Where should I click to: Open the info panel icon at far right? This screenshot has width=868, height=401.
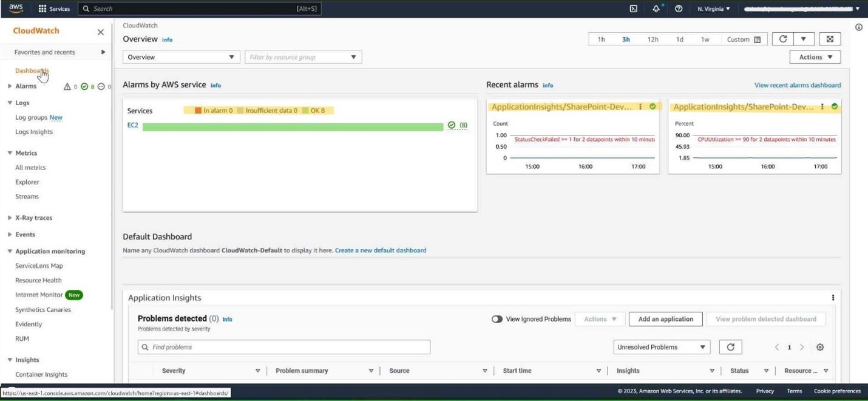(859, 27)
